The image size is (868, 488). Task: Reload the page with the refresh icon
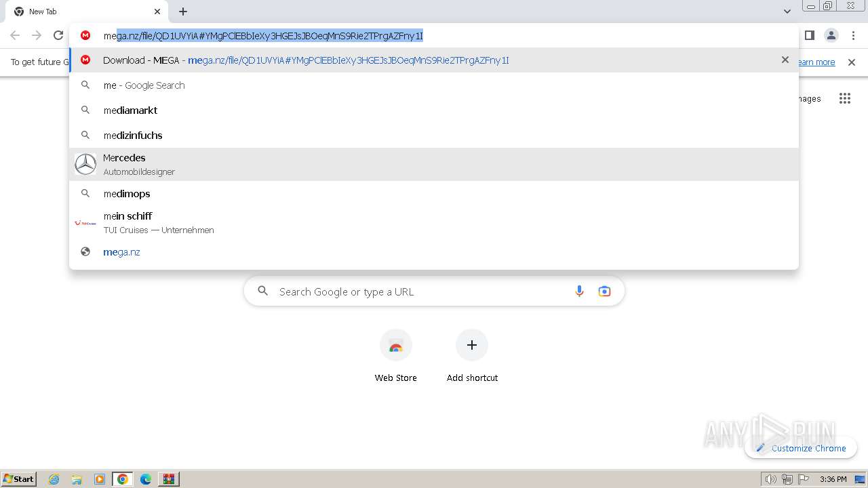click(58, 35)
